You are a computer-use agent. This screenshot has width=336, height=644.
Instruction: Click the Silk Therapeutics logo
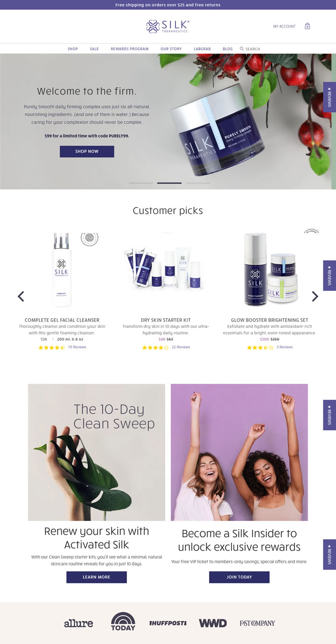tap(168, 26)
